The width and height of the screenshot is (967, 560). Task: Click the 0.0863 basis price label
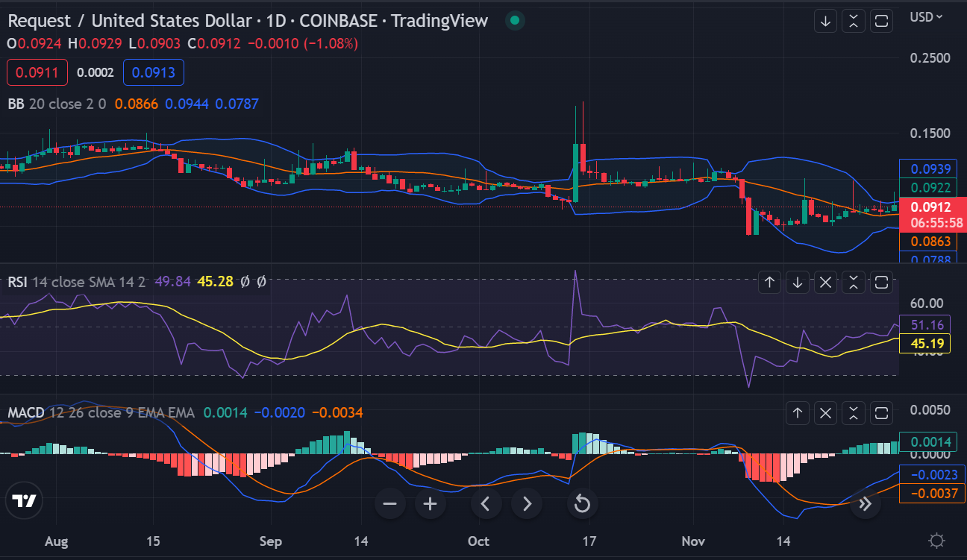pyautogui.click(x=927, y=242)
